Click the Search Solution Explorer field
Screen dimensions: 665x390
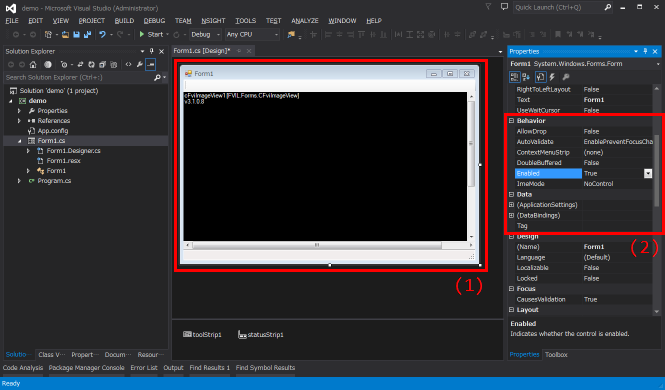[79, 77]
